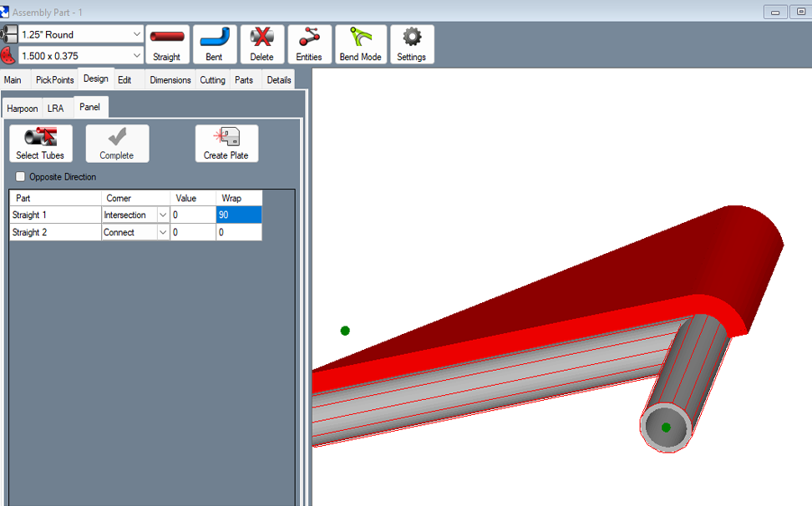Minimize the Assembly Part window
This screenshot has height=506, width=812.
click(x=775, y=12)
